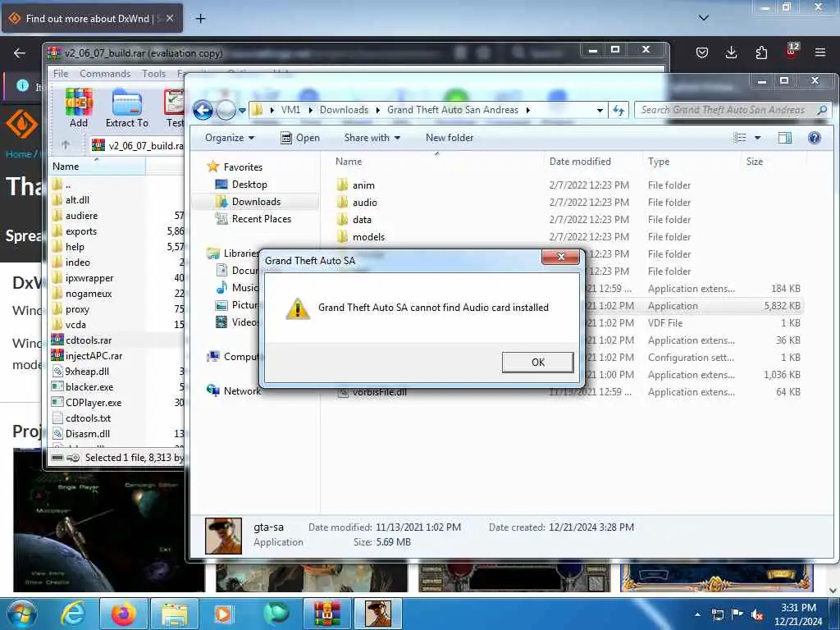
Task: Go up one level in WinRAR
Action: point(66,144)
